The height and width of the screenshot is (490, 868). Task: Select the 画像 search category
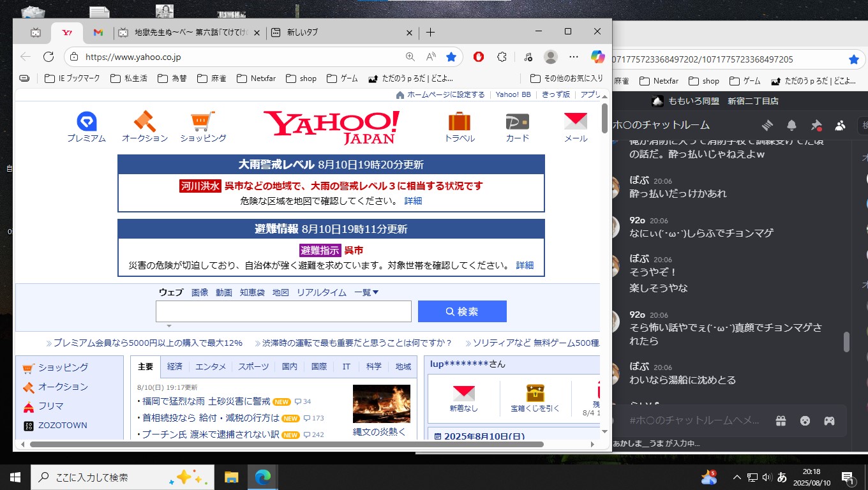click(200, 292)
